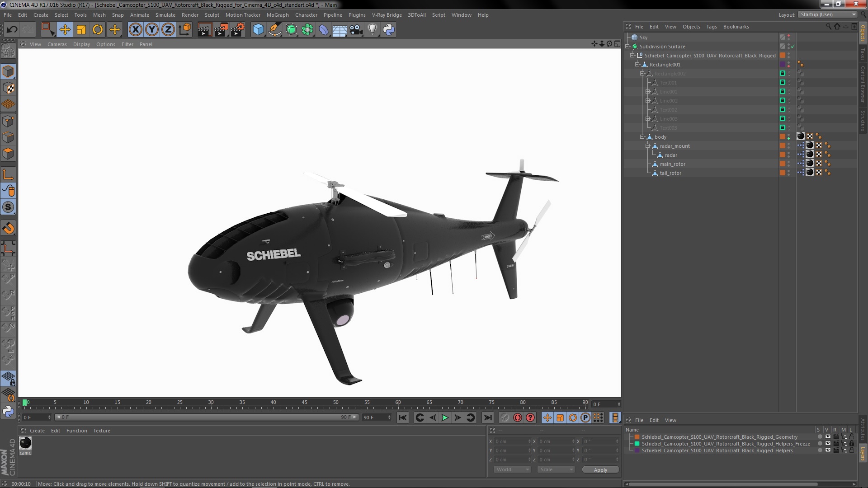Add a Floor environment object

point(340,30)
